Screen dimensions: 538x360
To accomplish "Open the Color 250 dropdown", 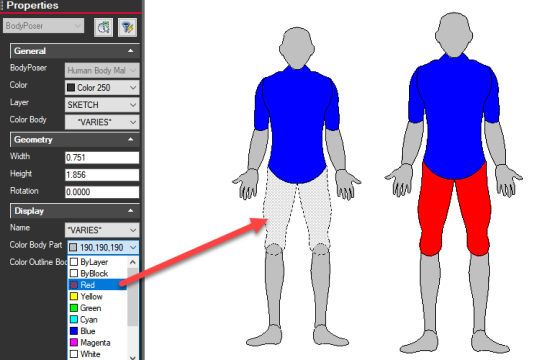I will coord(102,88).
